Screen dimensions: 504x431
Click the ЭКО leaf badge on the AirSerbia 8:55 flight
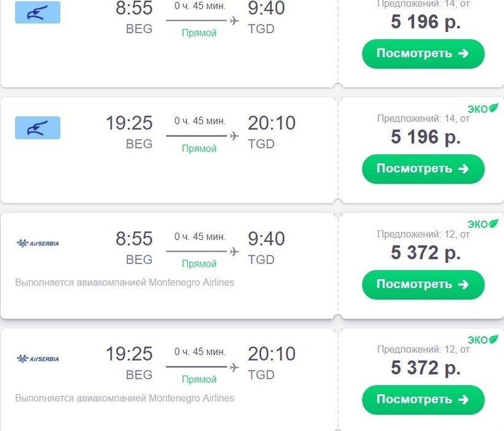pos(482,224)
